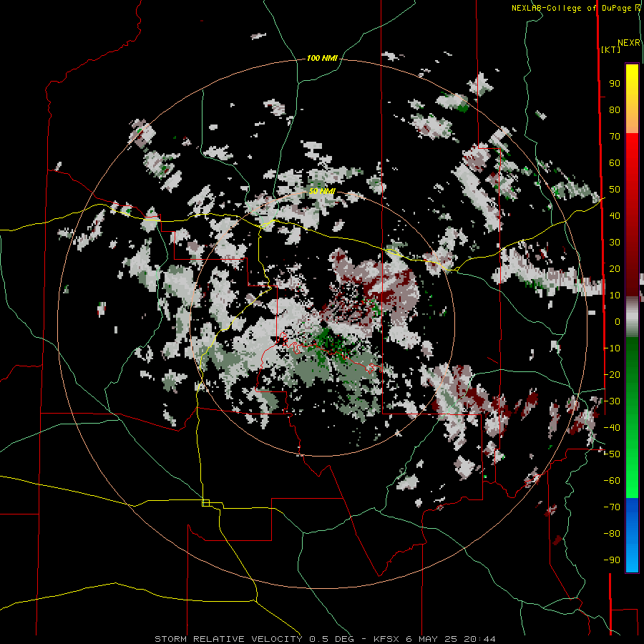Screen dimensions: 644x644
Task: Click the "50 NMI" range ring label
Action: (322, 191)
